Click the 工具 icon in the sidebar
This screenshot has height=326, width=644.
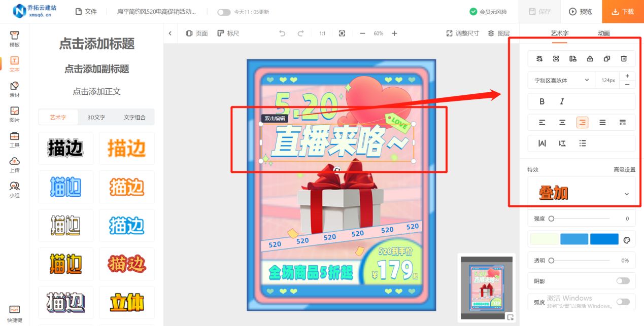pos(14,139)
